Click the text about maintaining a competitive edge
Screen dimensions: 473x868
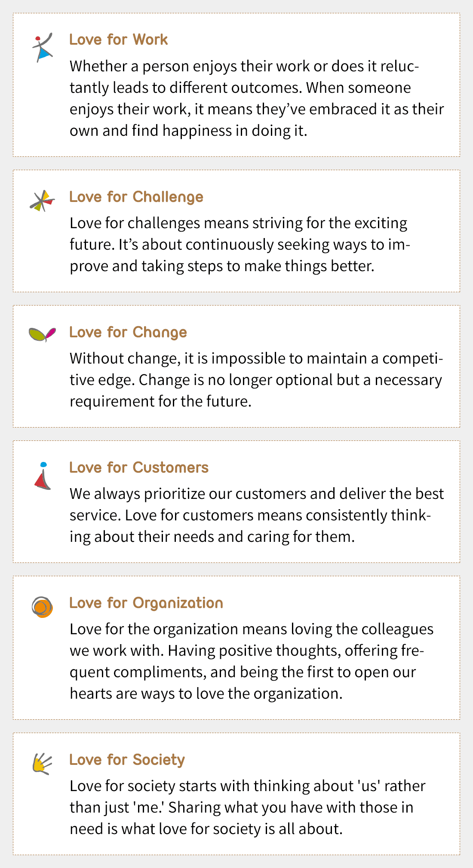coord(256,358)
